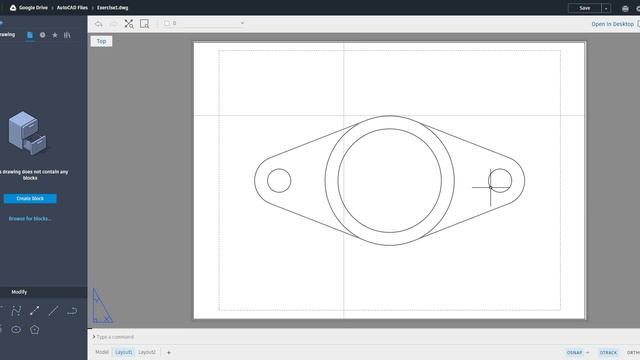
Task: Click the undo arrow in the toolbar
Action: (x=98, y=24)
